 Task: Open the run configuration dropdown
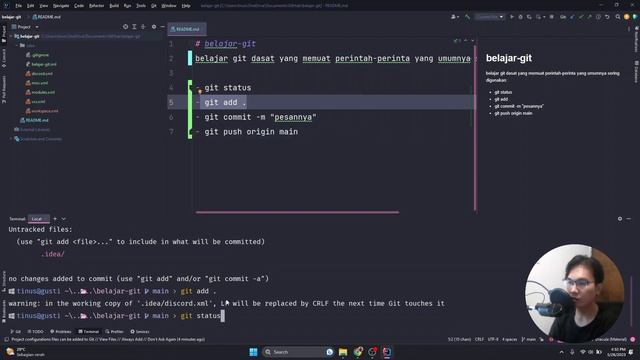pos(490,17)
